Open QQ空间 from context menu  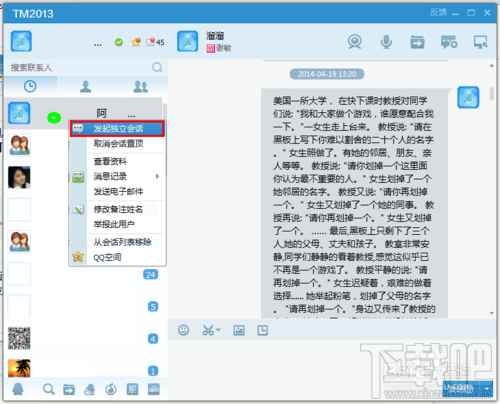tap(107, 257)
